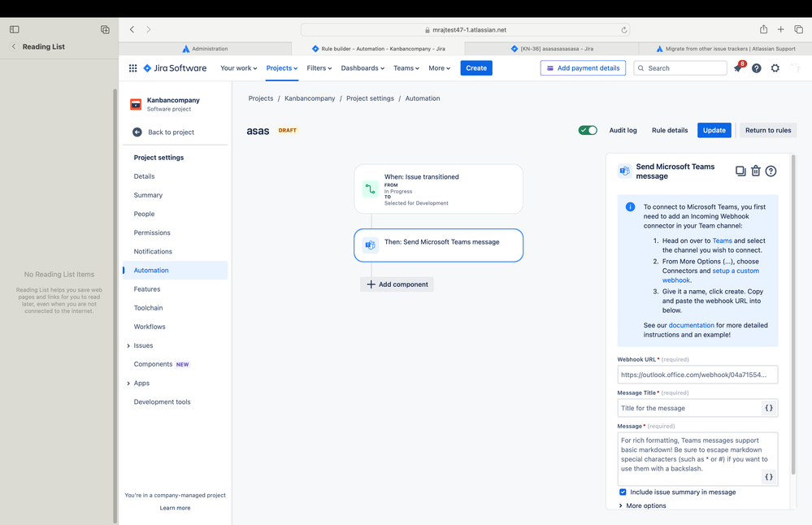
Task: Click Add component button
Action: click(397, 284)
